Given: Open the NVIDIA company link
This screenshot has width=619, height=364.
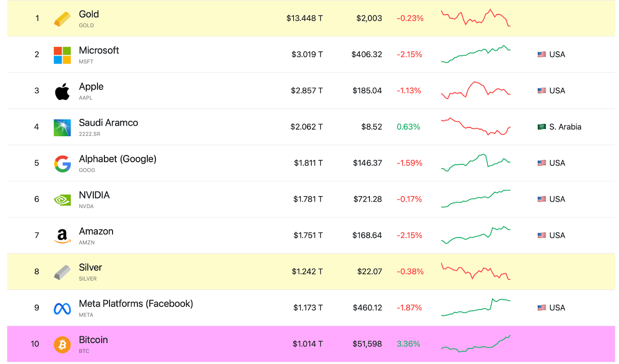Looking at the screenshot, I should (x=94, y=195).
